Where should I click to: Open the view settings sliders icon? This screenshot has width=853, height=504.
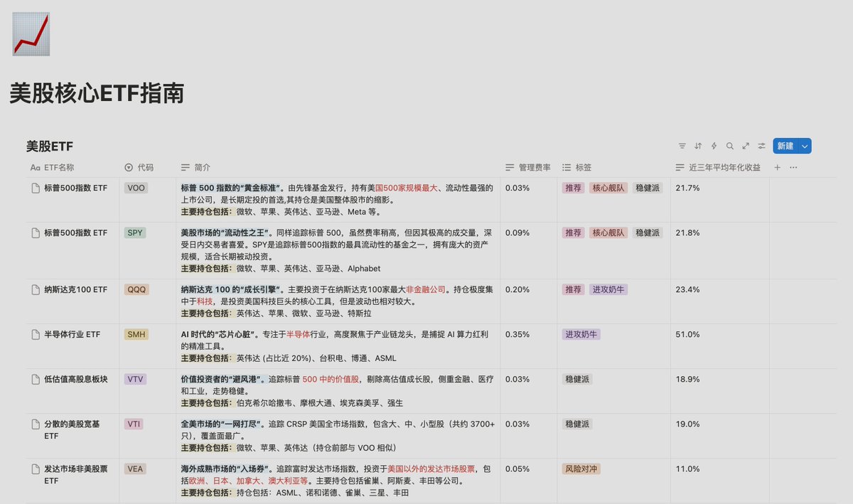[x=761, y=146]
